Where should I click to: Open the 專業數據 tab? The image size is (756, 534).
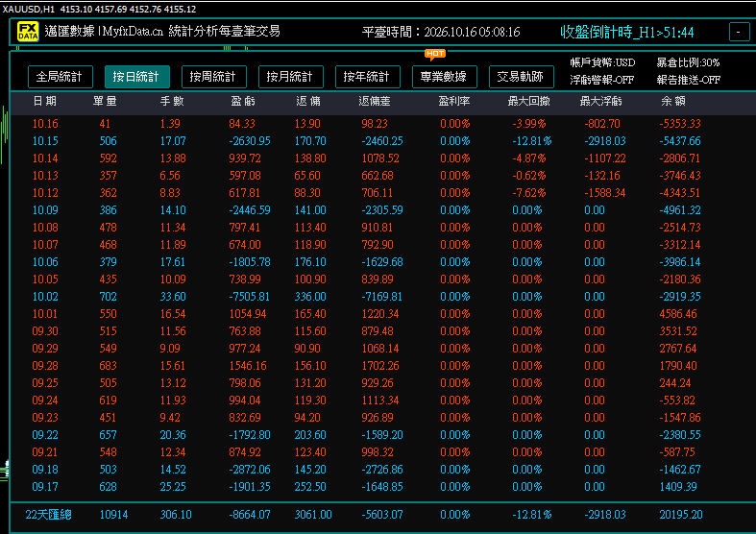click(x=445, y=77)
